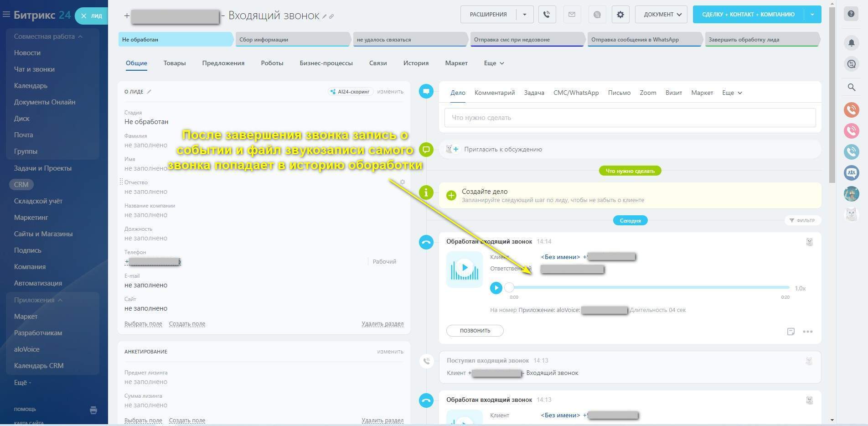Switch to the Роботы tab
868x426 pixels.
pos(272,63)
